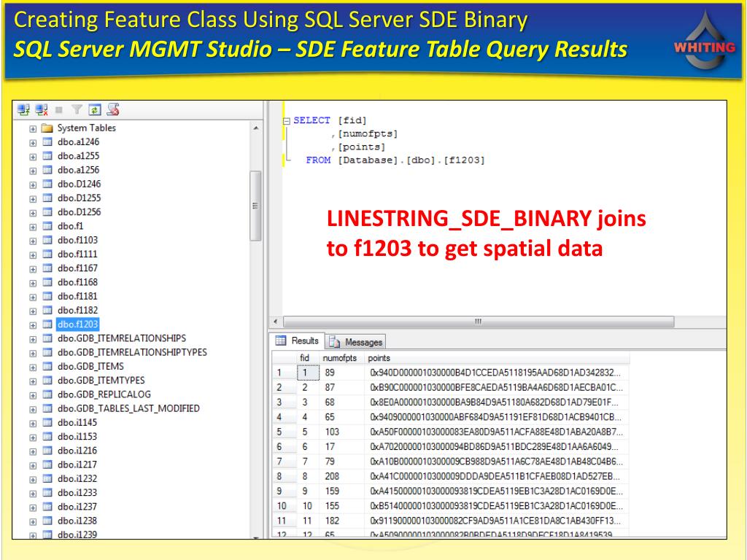Select the dbo.i1233 tree item
Viewport: 747px width, 560px height.
[x=77, y=493]
